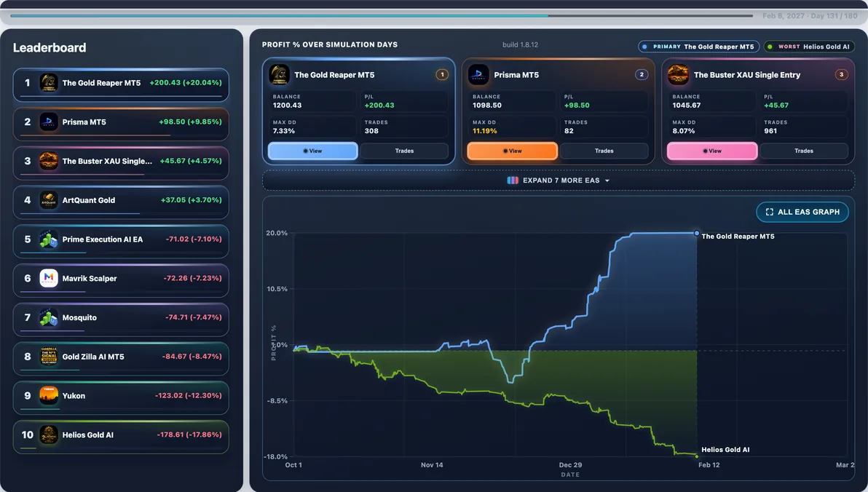Image resolution: width=868 pixels, height=492 pixels.
Task: Click Gold Reaper trades count 308
Action: pos(371,131)
